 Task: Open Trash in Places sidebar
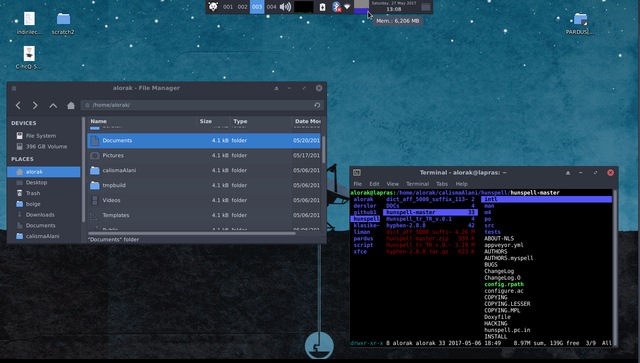tap(28, 193)
